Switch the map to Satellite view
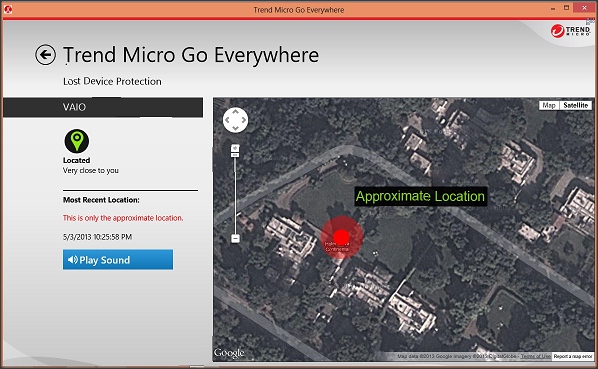 [575, 105]
